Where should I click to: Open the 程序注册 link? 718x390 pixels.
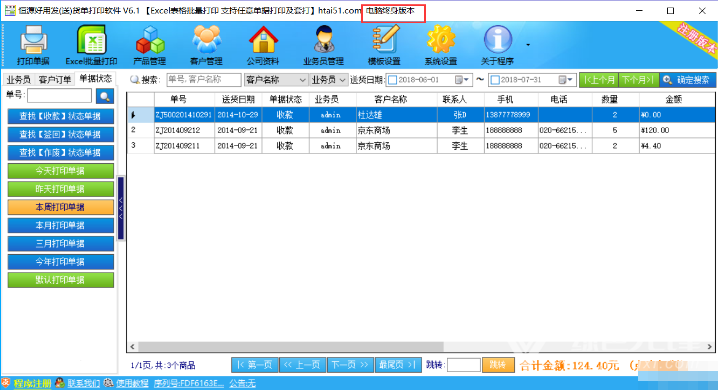pyautogui.click(x=32, y=383)
